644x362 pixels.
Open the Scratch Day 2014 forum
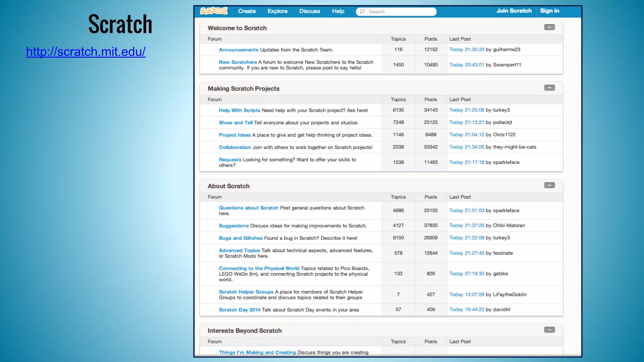[240, 310]
